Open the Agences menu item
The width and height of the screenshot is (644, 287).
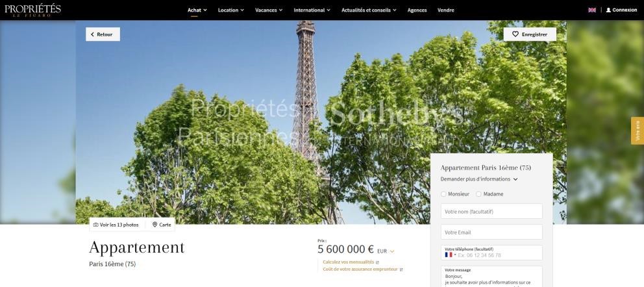417,10
